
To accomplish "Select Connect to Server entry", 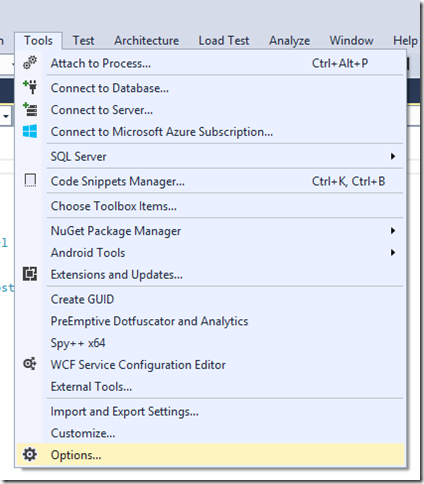I will (x=210, y=110).
